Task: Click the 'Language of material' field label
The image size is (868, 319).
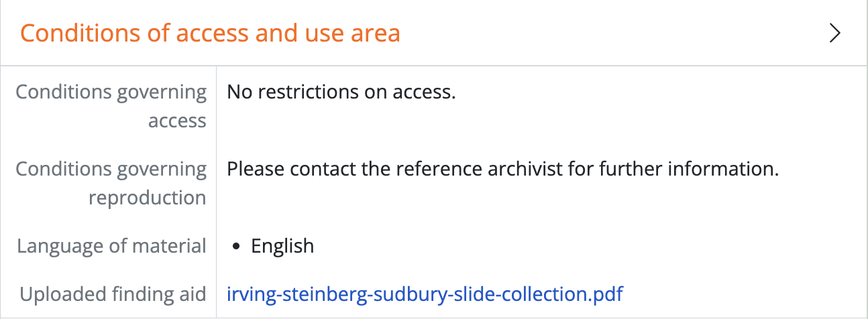Action: (111, 246)
